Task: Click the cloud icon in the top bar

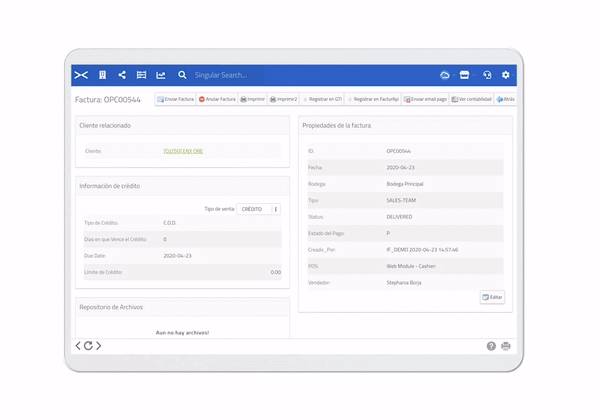Action: pos(445,75)
